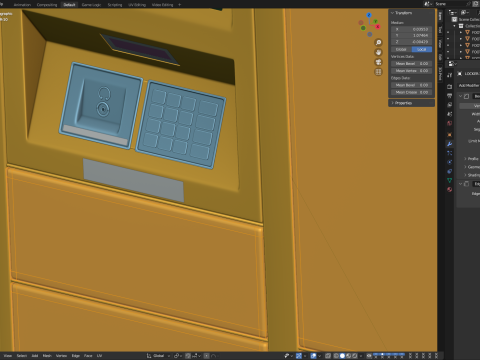The height and width of the screenshot is (360, 480).
Task: Open the Add Modifier dropdown
Action: tap(469, 85)
